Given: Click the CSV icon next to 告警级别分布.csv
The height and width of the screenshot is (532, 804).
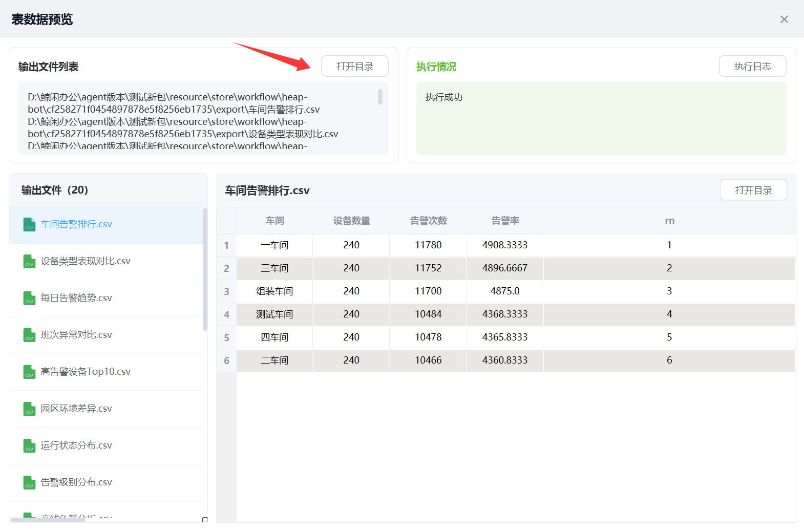Looking at the screenshot, I should pyautogui.click(x=29, y=483).
